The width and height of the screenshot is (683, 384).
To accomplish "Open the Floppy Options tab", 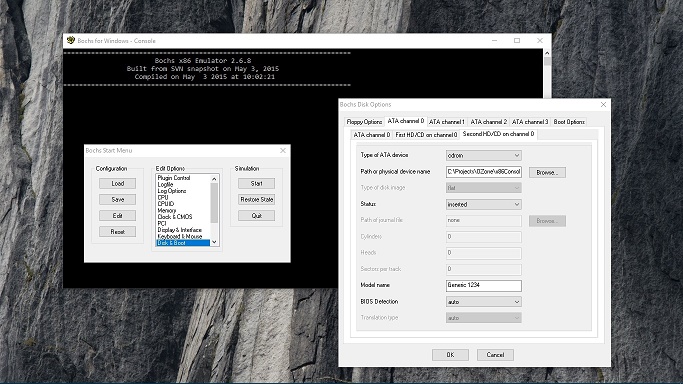I will [x=364, y=122].
